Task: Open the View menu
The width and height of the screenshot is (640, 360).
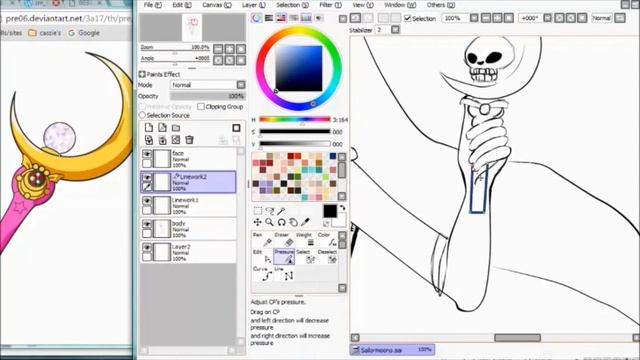Action: pos(363,5)
